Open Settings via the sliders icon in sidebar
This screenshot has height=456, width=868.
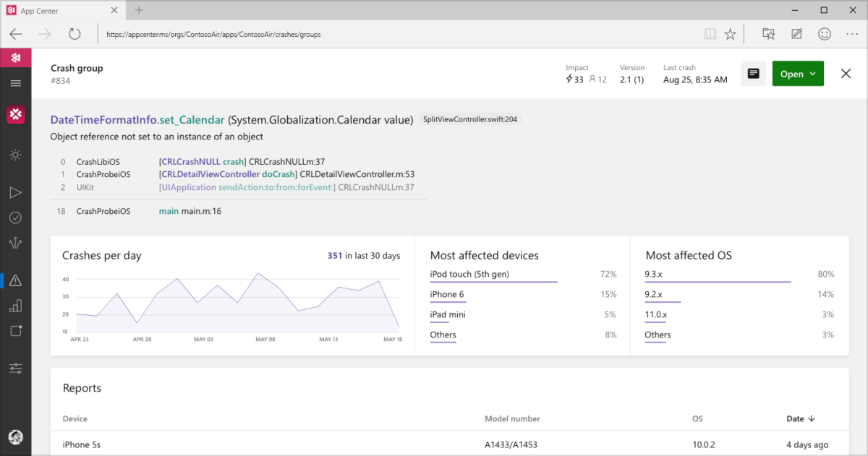point(15,368)
